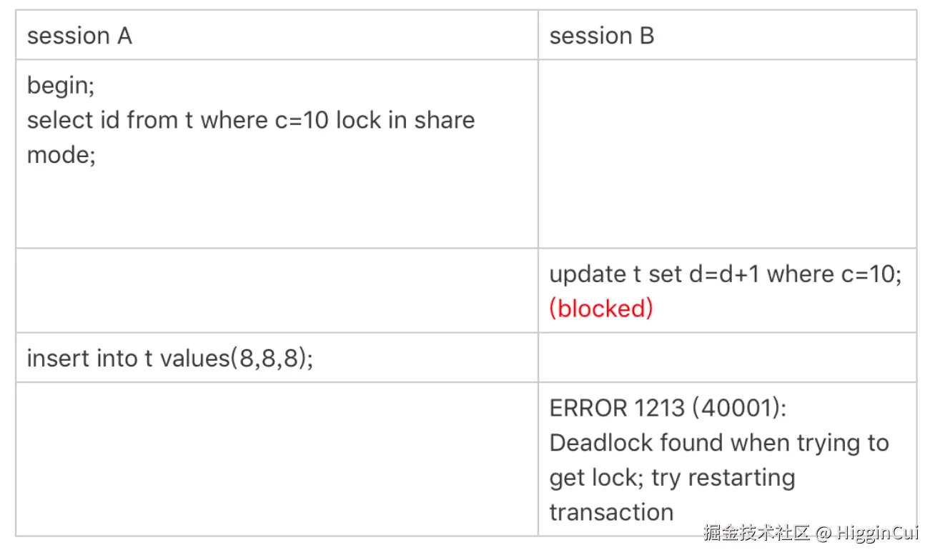Click the where c=10; text in session B
This screenshot has width=935, height=560.
[833, 274]
